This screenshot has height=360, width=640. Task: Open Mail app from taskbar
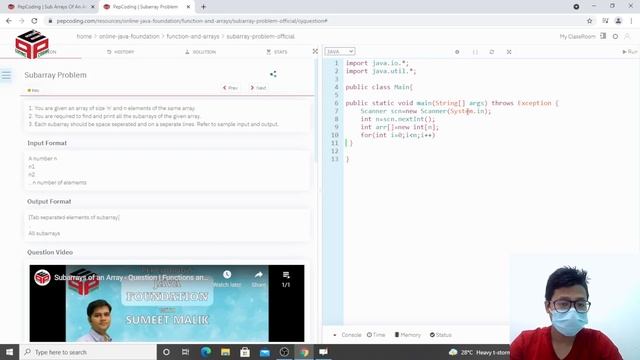pyautogui.click(x=264, y=352)
